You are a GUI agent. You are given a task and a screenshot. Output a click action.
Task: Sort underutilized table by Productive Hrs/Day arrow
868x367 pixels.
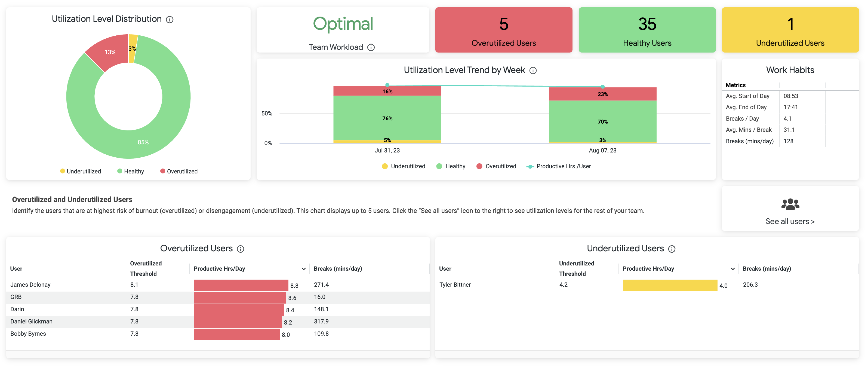click(732, 269)
